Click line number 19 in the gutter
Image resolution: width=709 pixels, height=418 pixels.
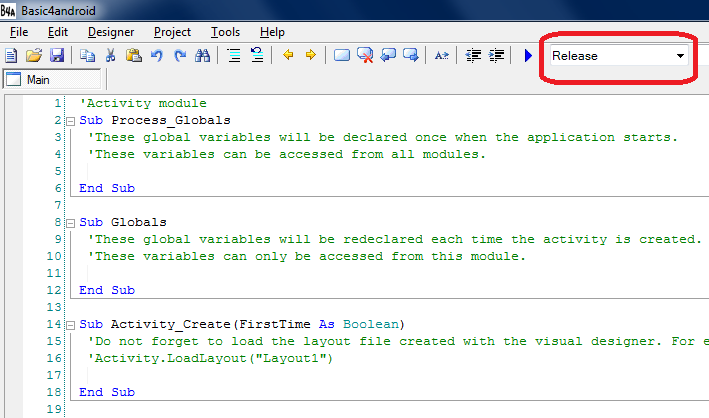(x=54, y=409)
